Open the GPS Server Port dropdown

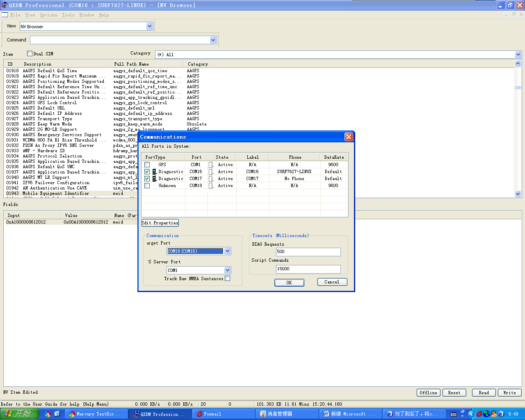coord(228,270)
